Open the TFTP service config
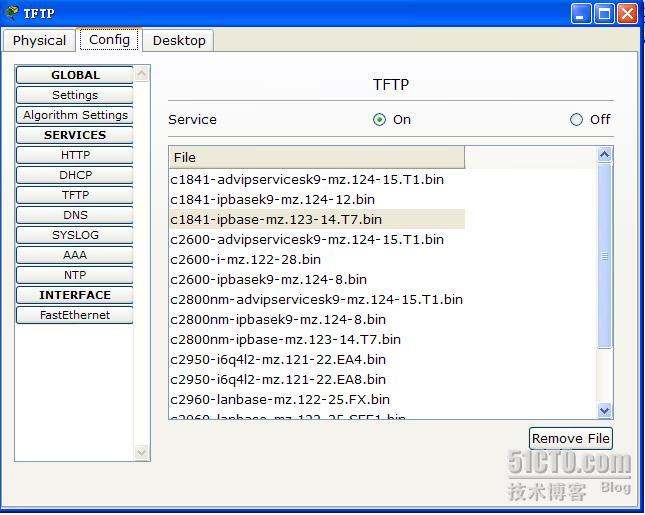 tap(75, 195)
